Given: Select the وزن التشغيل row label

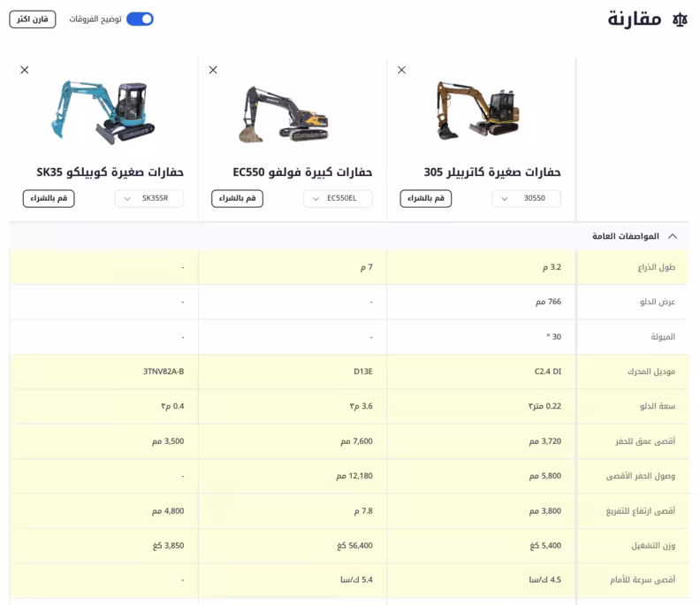Looking at the screenshot, I should click(653, 546).
